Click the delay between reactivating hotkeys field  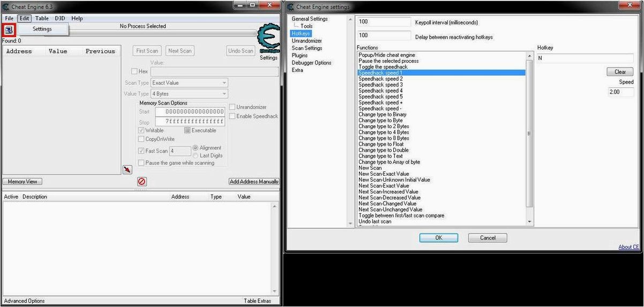point(384,35)
